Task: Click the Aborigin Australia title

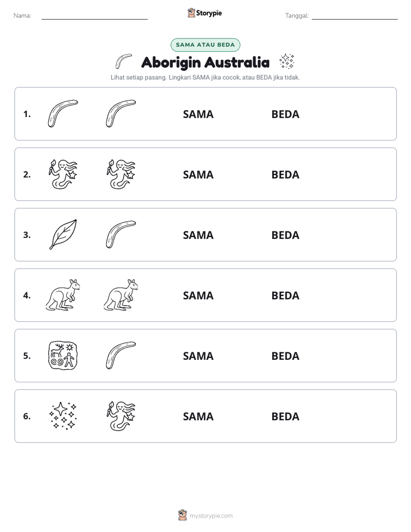Action: [205, 62]
